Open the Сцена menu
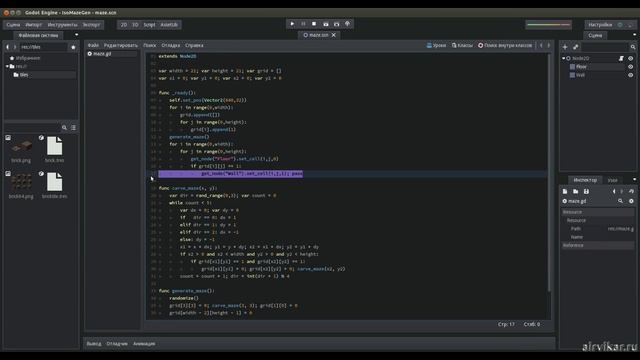Image resolution: width=640 pixels, height=360 pixels. pos(13,25)
